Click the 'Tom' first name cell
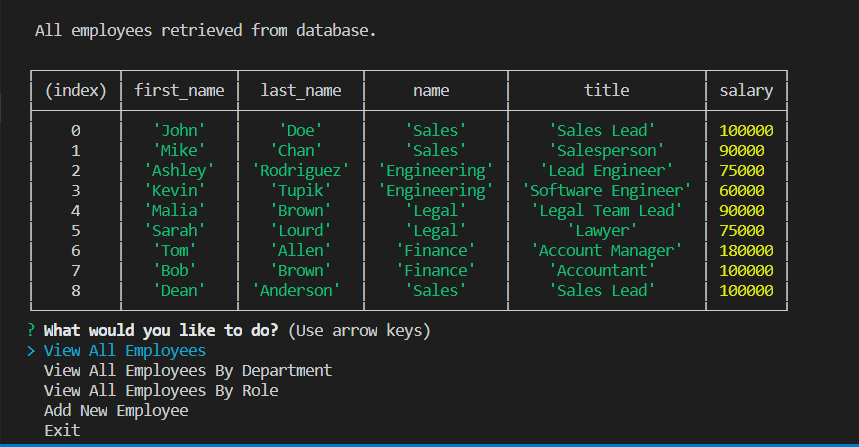Image resolution: width=859 pixels, height=447 pixels. coord(175,250)
